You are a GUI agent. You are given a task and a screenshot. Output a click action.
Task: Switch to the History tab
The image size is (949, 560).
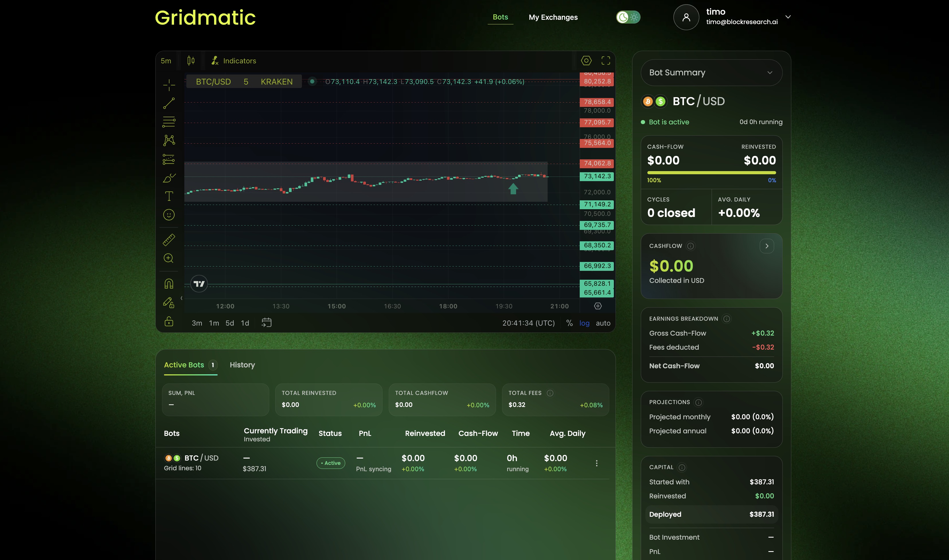(242, 365)
